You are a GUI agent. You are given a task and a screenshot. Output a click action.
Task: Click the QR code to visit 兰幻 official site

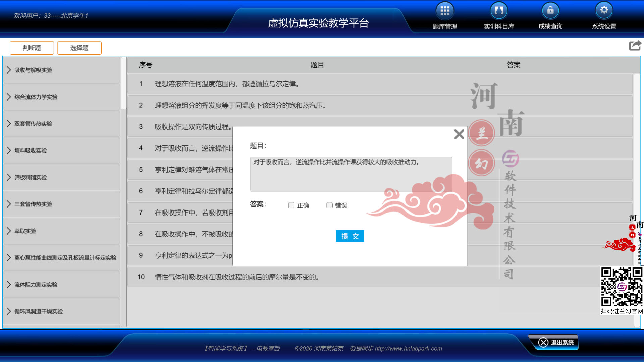[x=622, y=287]
